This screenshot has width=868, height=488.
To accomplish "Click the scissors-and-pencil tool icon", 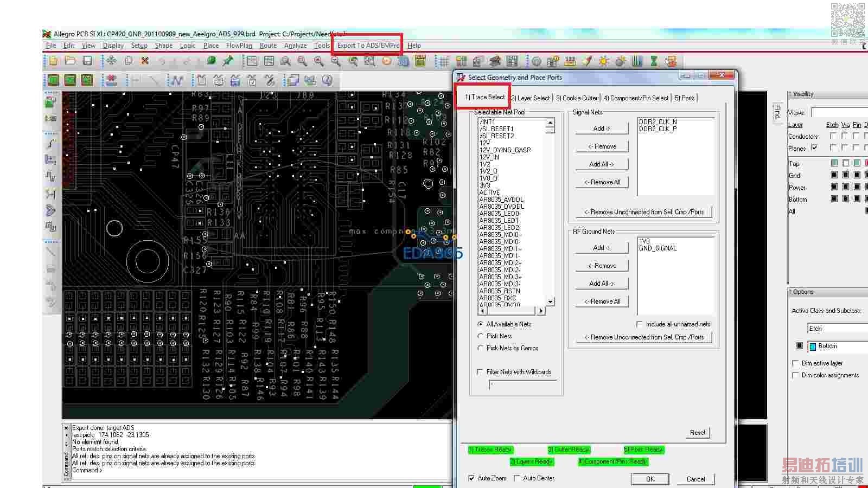I will pos(269,80).
